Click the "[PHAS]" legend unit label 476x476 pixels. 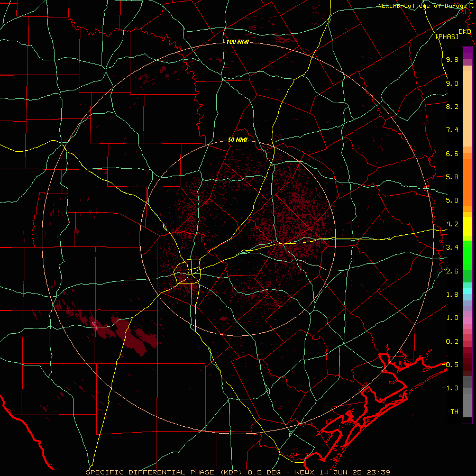[x=447, y=36]
